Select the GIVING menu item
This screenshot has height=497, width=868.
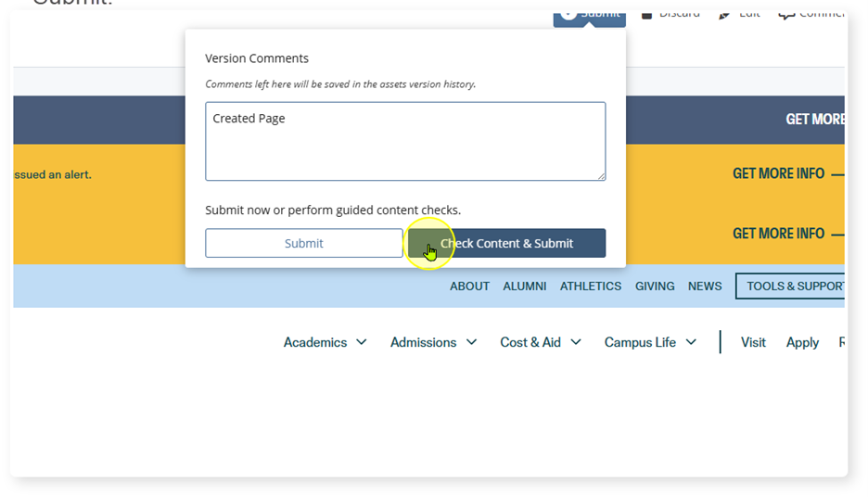click(655, 286)
